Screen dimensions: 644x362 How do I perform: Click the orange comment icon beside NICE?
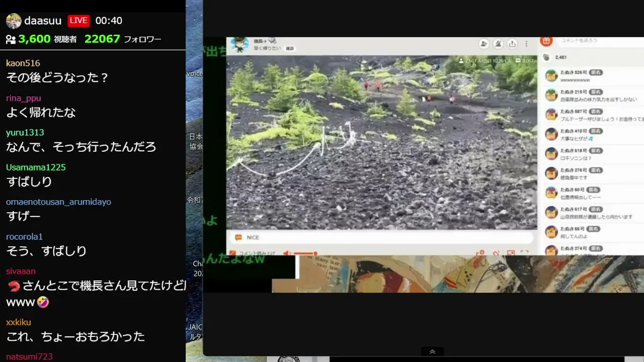point(238,237)
